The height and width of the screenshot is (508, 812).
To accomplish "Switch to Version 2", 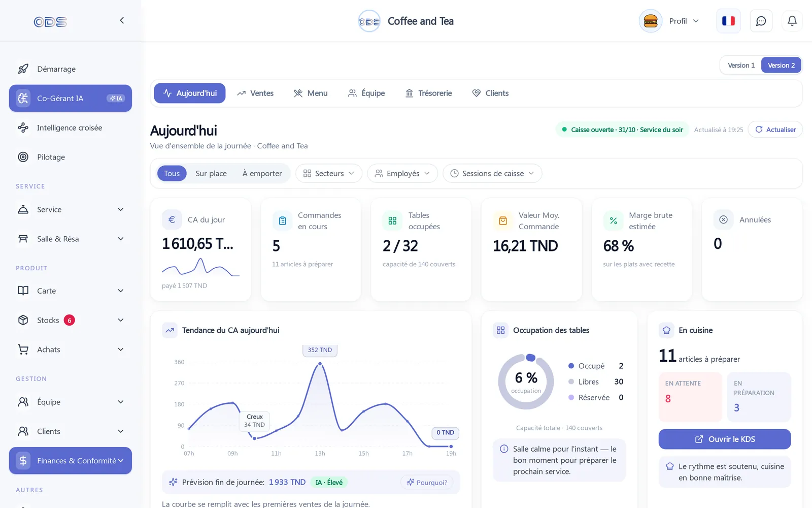I will [781, 65].
